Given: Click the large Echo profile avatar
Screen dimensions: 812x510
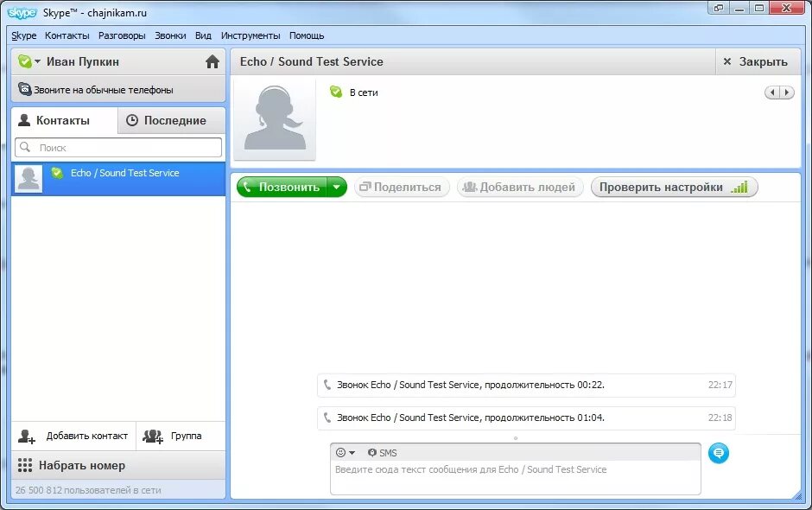Looking at the screenshot, I should pyautogui.click(x=275, y=119).
